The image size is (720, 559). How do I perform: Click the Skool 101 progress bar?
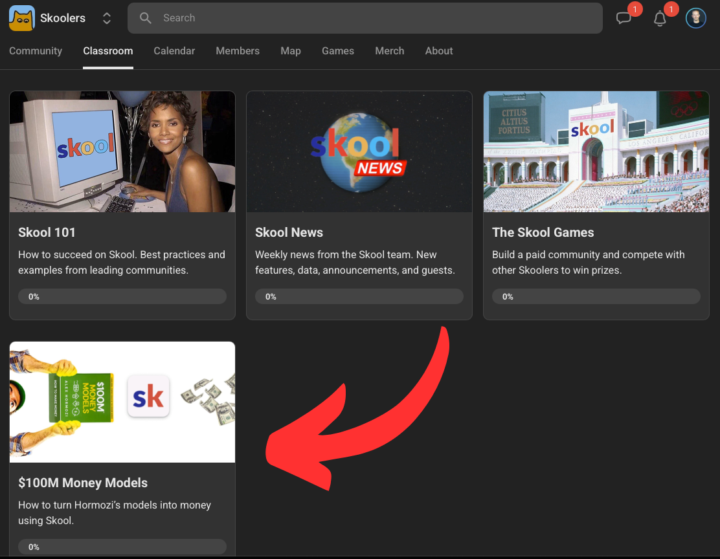pos(123,296)
